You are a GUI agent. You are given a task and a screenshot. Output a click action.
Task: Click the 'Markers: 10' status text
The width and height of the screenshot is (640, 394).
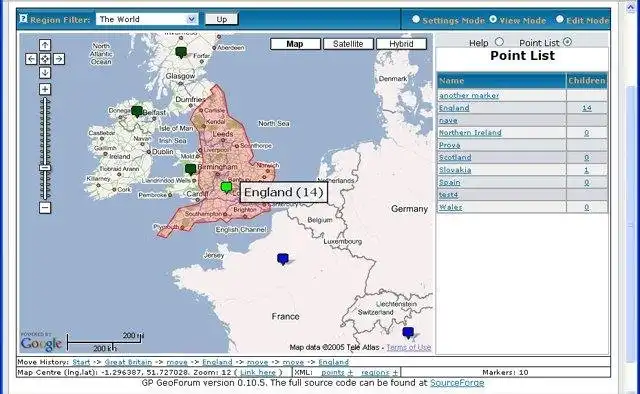click(505, 372)
